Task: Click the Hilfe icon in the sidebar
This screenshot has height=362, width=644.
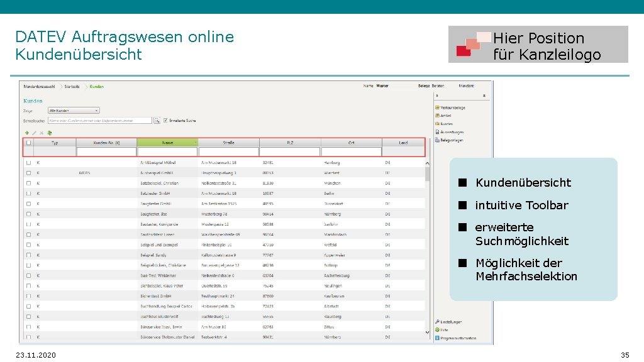Action: (x=438, y=329)
